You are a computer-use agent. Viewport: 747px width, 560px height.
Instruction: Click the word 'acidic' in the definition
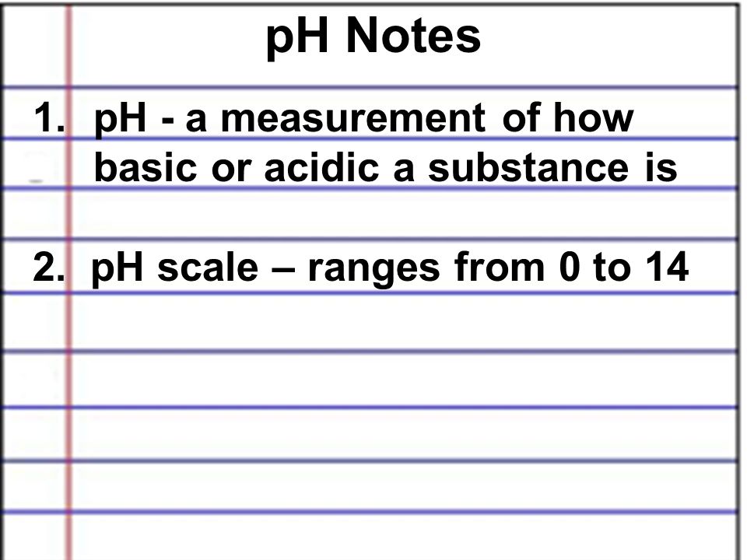(x=321, y=167)
